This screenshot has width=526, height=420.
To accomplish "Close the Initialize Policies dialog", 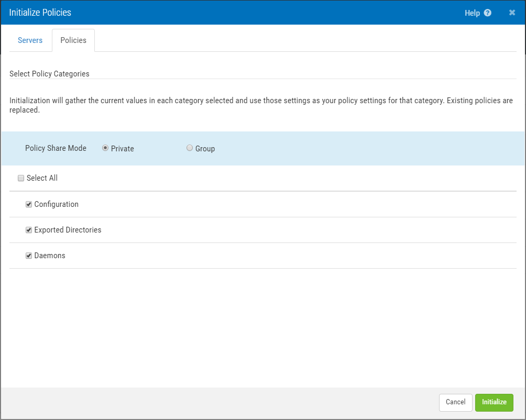I will [512, 13].
